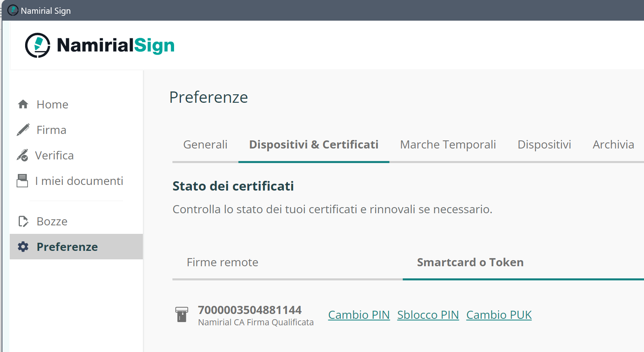Click the Cambio PIN link
Screen dimensions: 644x352
click(x=359, y=315)
